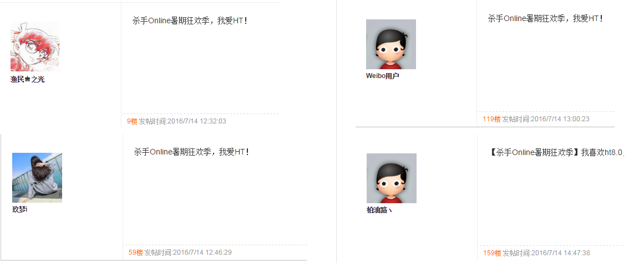The height and width of the screenshot is (263, 644).
Task: Click the timestamp 2016/7/14 12:32:03
Action: [x=197, y=121]
